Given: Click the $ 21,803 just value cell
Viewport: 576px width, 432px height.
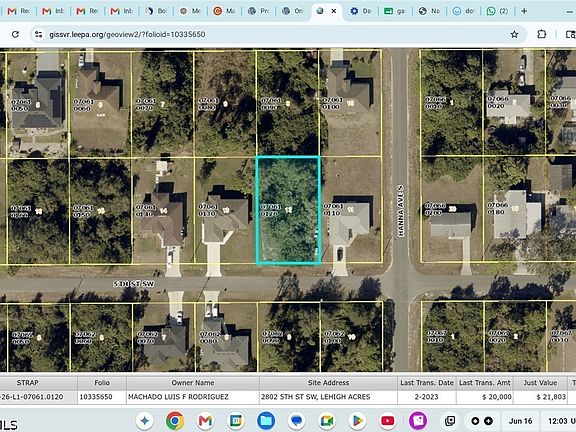Looking at the screenshot, I should point(540,397).
